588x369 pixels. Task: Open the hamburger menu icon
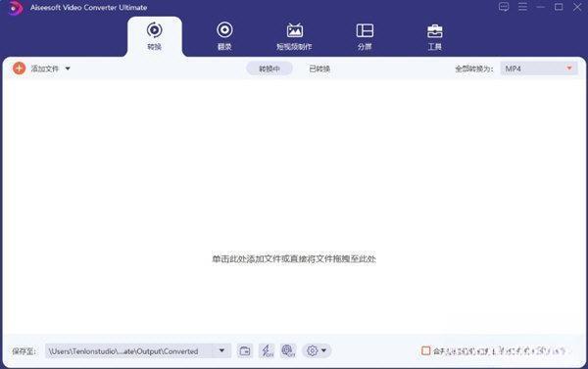click(x=522, y=7)
